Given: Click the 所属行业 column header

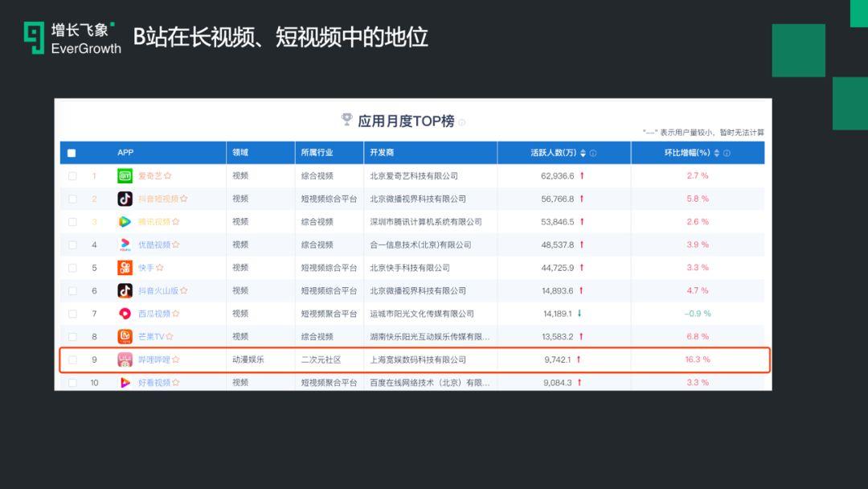Looking at the screenshot, I should 317,153.
